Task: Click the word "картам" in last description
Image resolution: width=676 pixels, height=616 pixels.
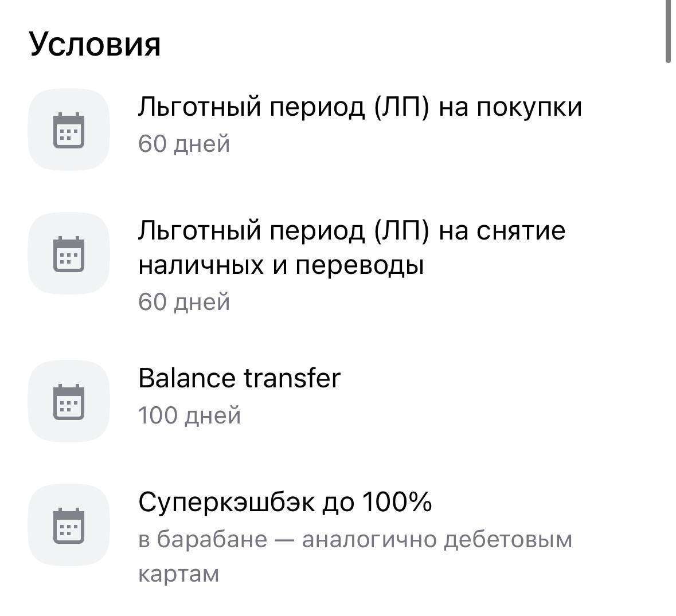Action: pos(178,574)
